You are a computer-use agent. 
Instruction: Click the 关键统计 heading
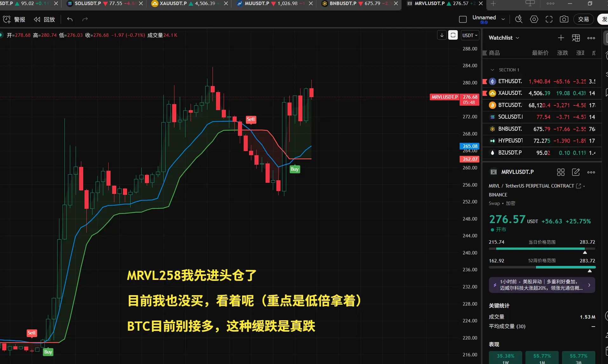click(x=499, y=306)
